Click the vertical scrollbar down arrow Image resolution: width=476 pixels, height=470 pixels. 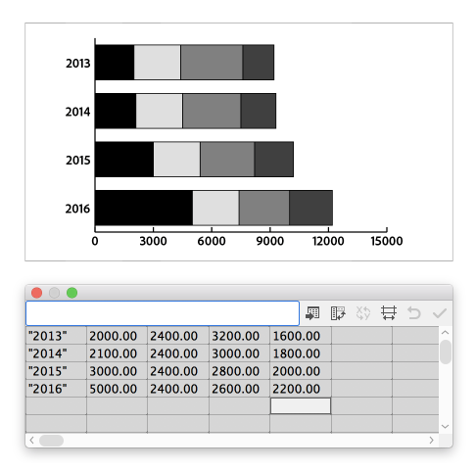445,426
